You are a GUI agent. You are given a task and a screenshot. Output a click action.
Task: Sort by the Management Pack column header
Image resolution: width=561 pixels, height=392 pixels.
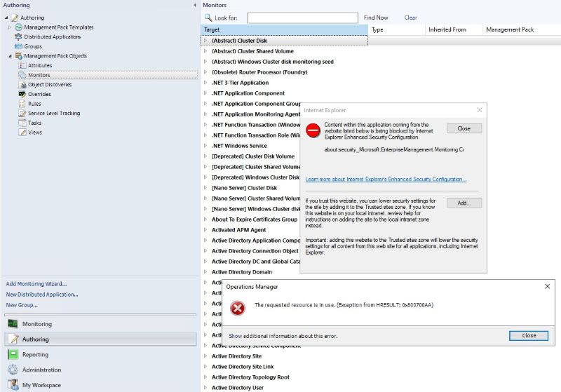click(x=510, y=29)
